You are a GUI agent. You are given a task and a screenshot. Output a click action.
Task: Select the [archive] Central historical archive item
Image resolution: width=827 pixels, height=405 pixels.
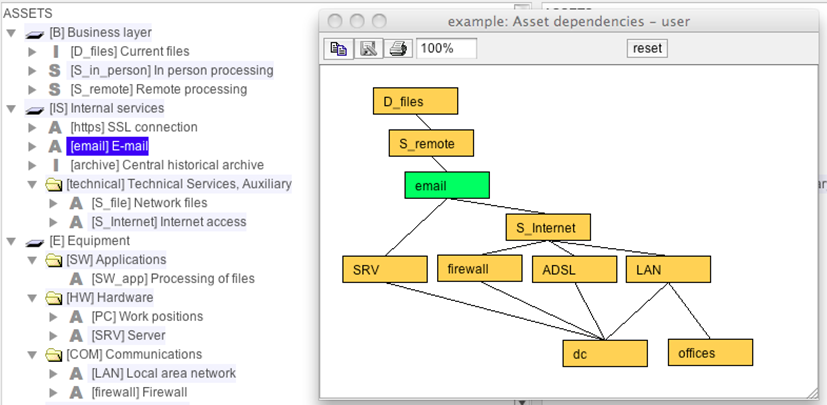[x=167, y=165]
